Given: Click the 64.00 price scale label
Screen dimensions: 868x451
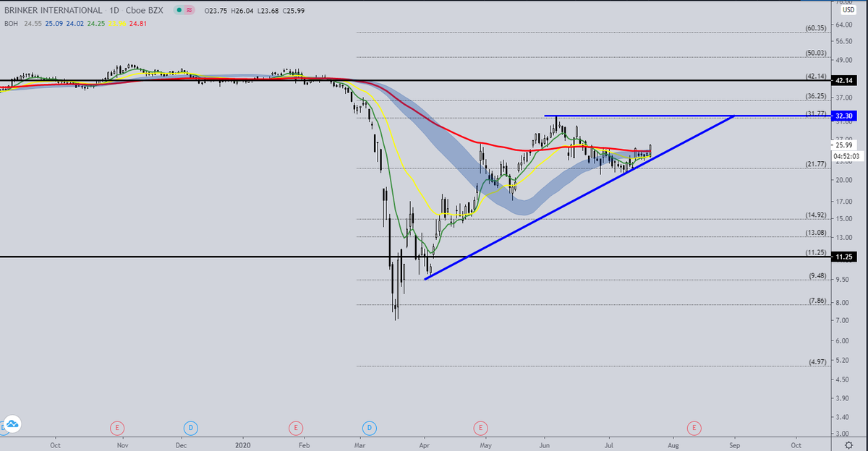Looking at the screenshot, I should point(845,25).
